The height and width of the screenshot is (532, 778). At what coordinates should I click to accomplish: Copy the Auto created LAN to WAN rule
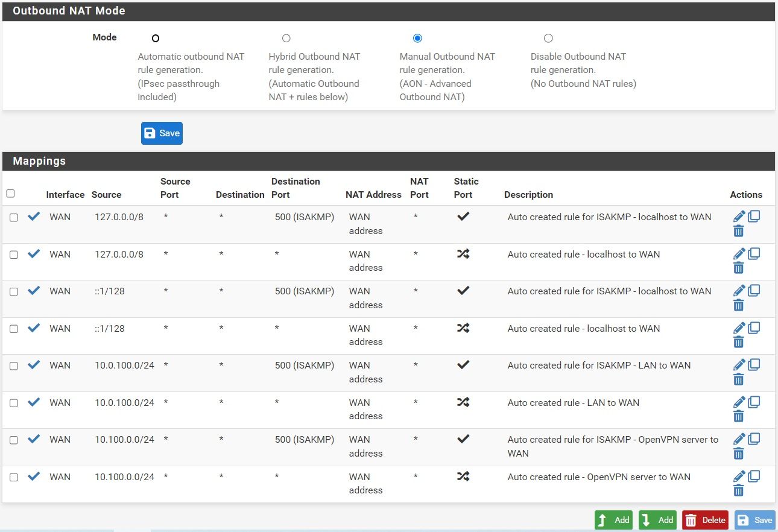(754, 402)
